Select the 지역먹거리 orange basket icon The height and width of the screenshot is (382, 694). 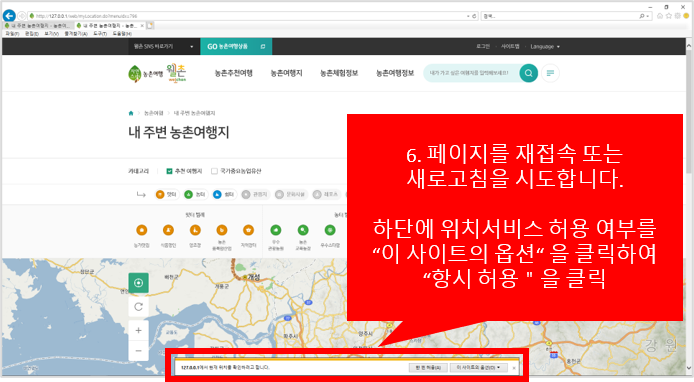(248, 230)
